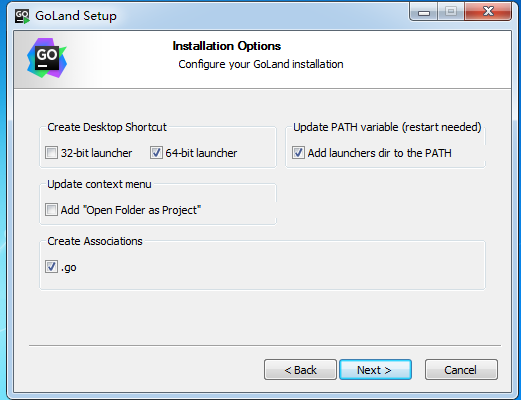Enable the 32-bit launcher checkbox
521x400 pixels.
(x=51, y=153)
